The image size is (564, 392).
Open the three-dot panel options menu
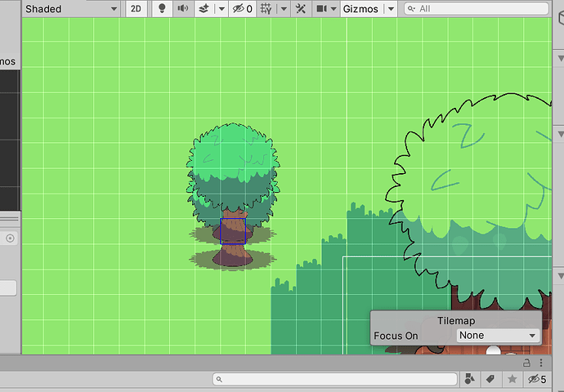pos(541,363)
